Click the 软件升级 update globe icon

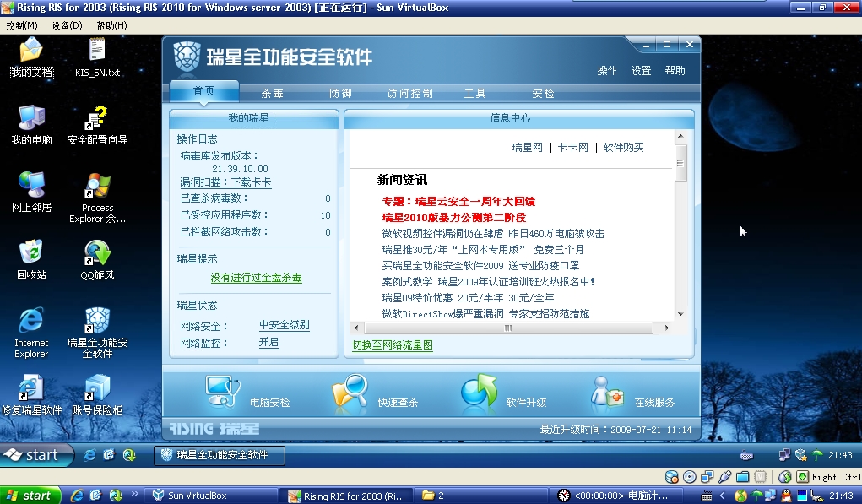tap(478, 392)
